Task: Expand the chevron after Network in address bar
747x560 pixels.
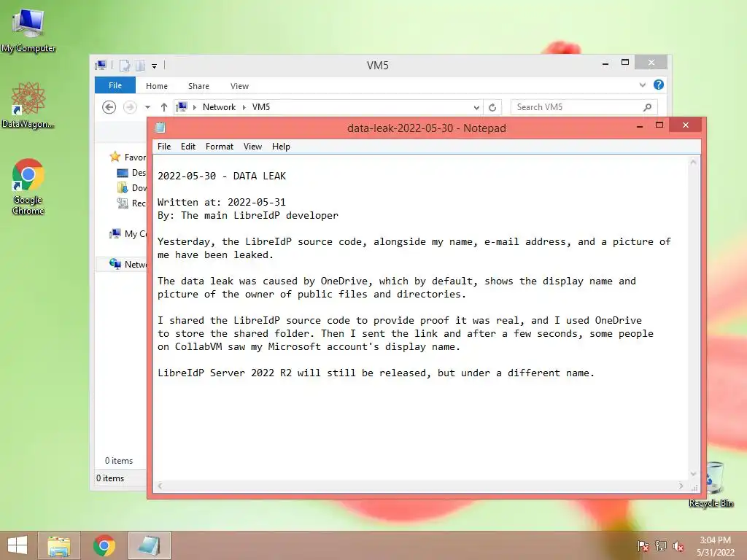Action: click(x=244, y=107)
